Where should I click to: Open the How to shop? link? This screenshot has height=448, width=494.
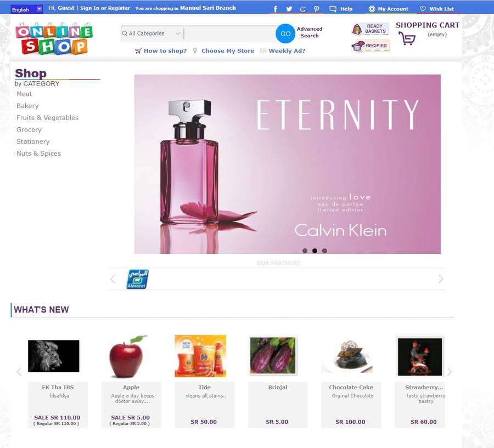tap(165, 50)
